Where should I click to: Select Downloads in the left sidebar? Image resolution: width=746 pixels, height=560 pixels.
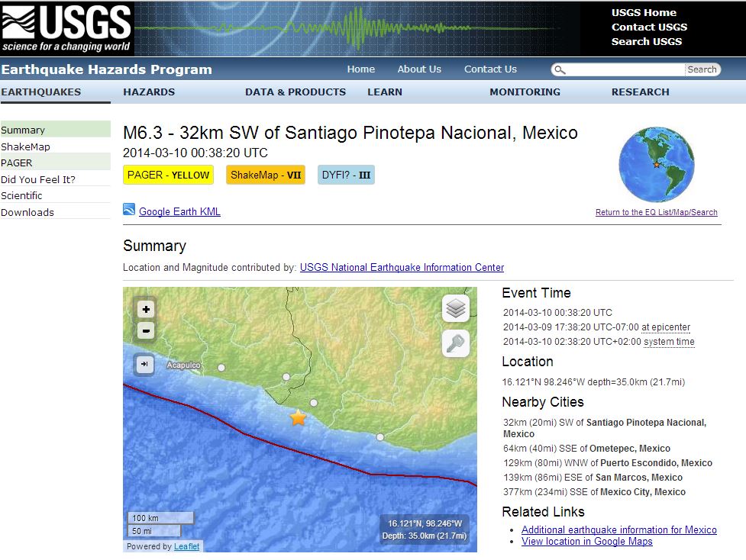(27, 213)
